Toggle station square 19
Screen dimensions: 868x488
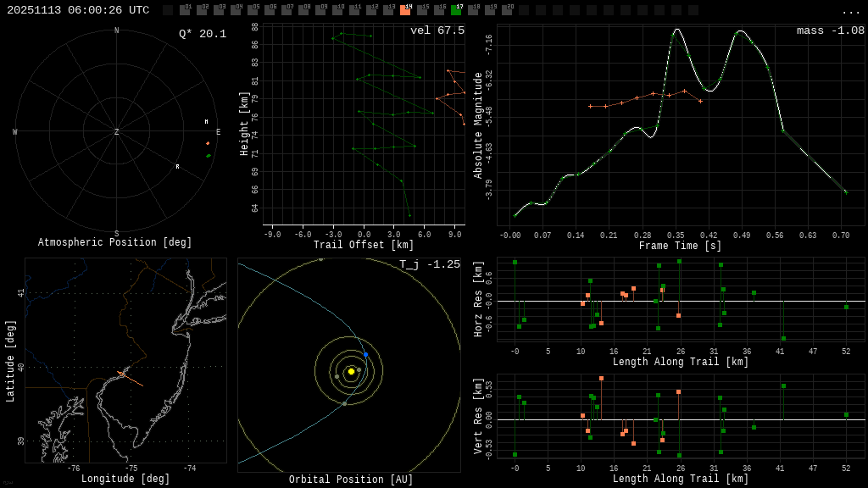point(491,10)
